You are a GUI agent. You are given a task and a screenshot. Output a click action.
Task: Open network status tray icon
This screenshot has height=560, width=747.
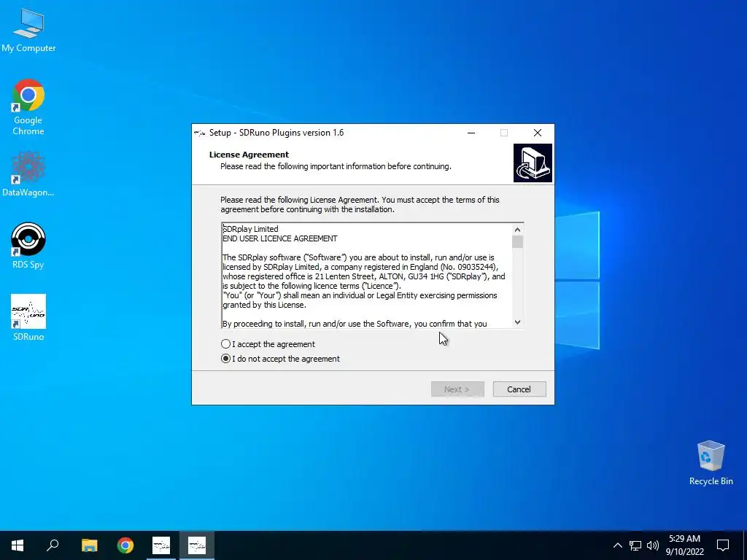635,545
